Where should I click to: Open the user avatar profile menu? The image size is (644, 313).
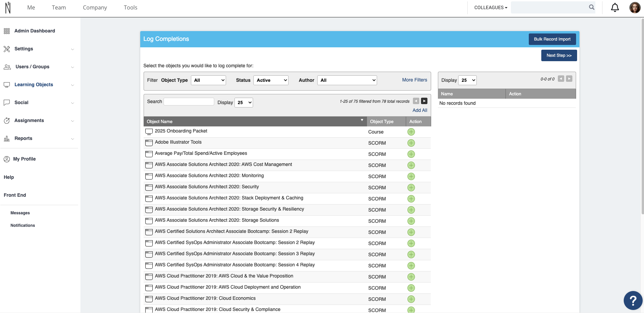(x=635, y=7)
